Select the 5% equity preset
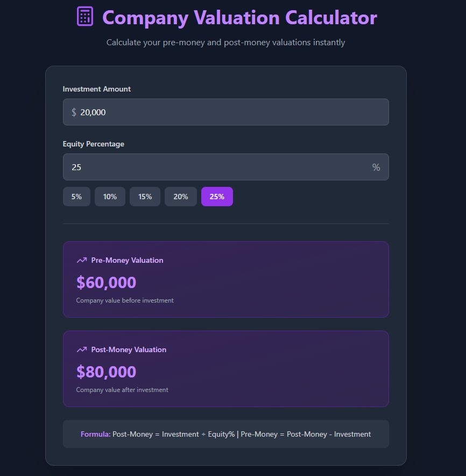This screenshot has height=476, width=466. click(x=76, y=197)
